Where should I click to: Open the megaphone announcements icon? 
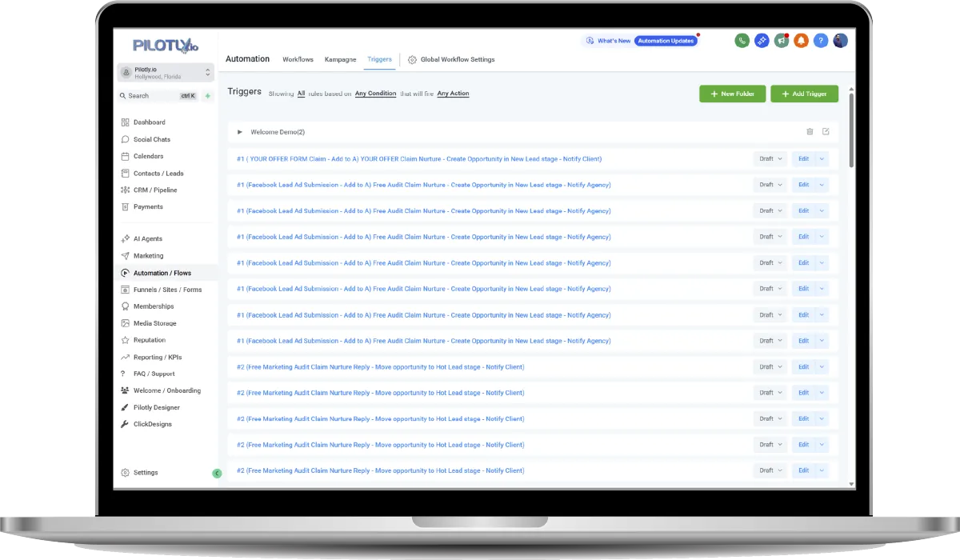click(782, 41)
